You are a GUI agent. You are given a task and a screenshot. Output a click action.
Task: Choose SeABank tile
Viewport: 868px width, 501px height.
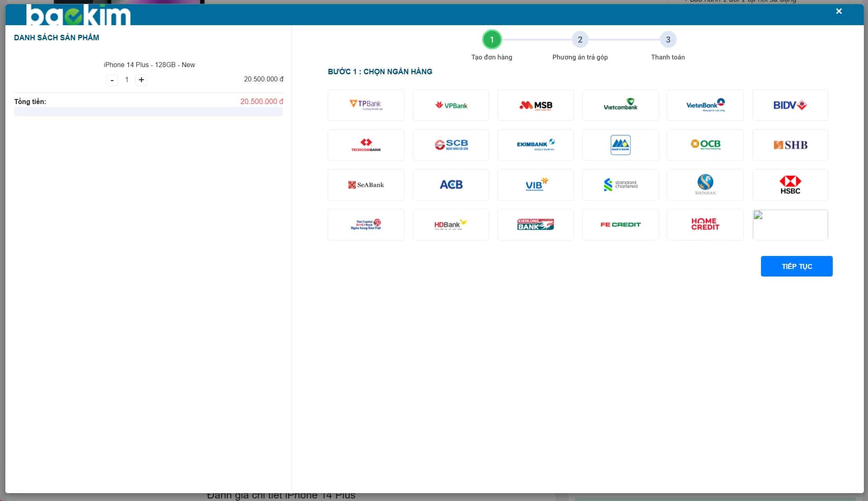tap(366, 185)
